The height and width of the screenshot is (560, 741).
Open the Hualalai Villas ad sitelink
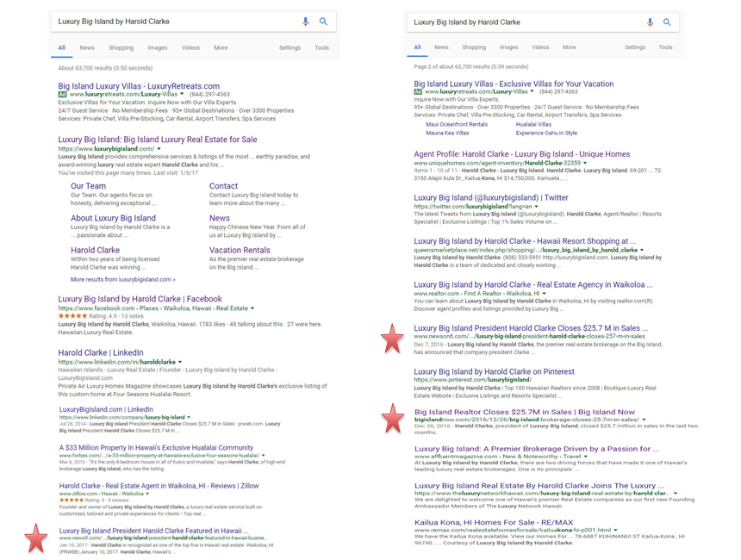pyautogui.click(x=533, y=125)
